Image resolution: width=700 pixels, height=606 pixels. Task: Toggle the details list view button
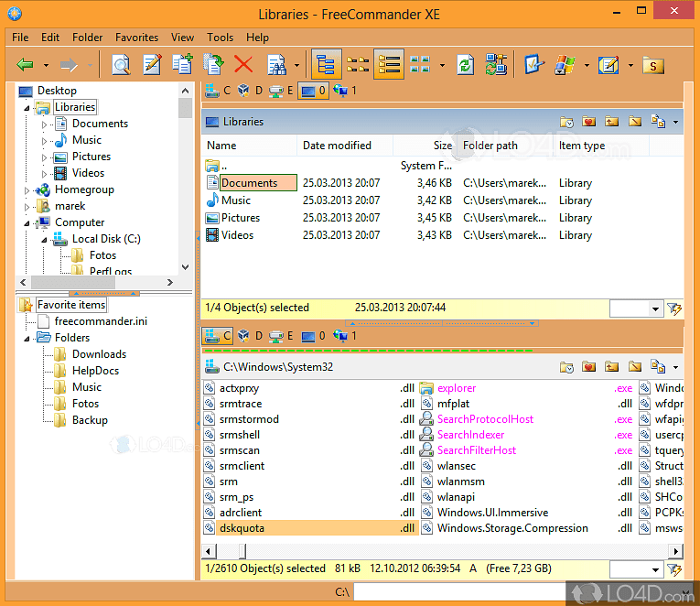click(389, 64)
